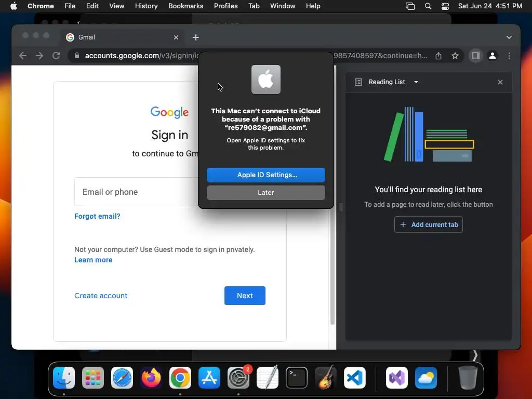Screen dimensions: 532x399
Task: Click the date and time in menu bar
Action: click(490, 6)
